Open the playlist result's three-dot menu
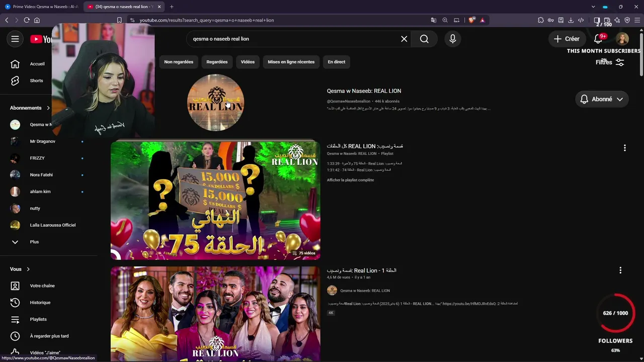Screen dimensions: 644x362 (x=624, y=148)
